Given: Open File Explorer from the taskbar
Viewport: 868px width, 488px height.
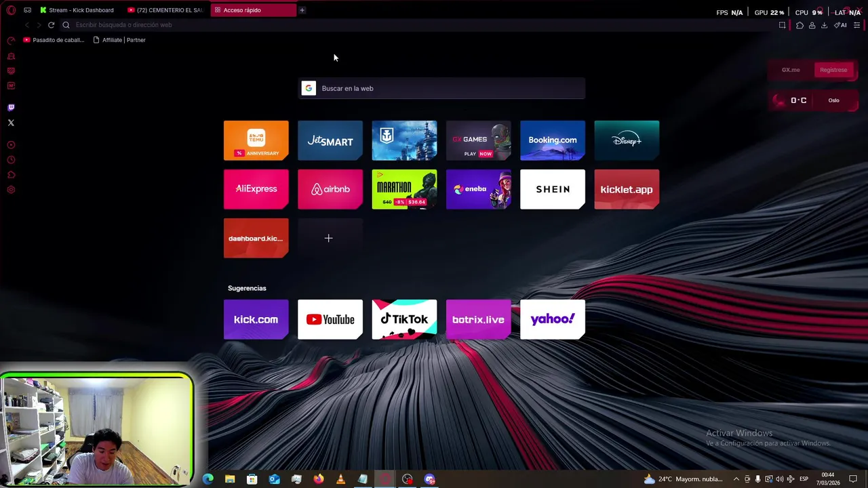Looking at the screenshot, I should click(230, 479).
